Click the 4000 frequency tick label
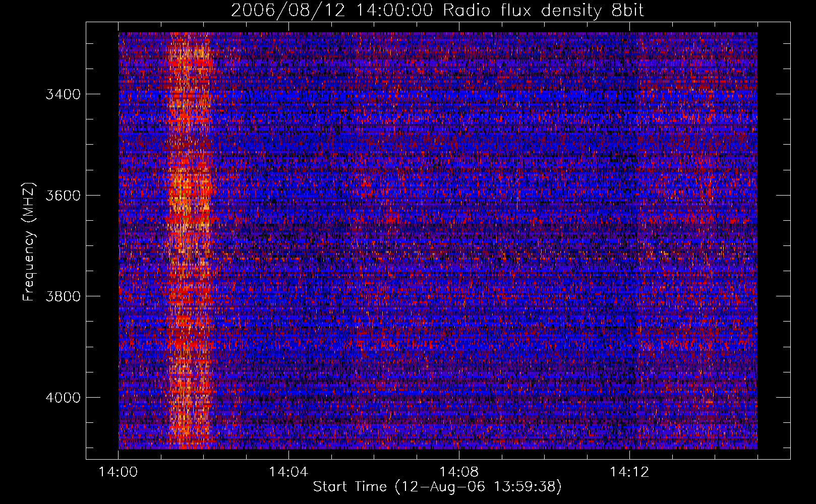The width and height of the screenshot is (816, 504). tap(63, 398)
